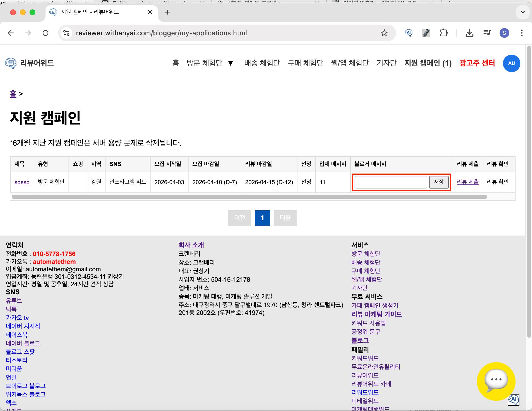Expand the 방문 체험단 dropdown arrow
Image resolution: width=532 pixels, height=411 pixels.
[x=230, y=63]
